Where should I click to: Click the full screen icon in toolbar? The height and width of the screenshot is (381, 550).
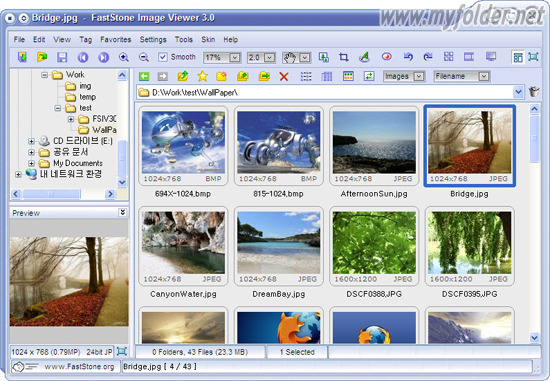point(533,57)
